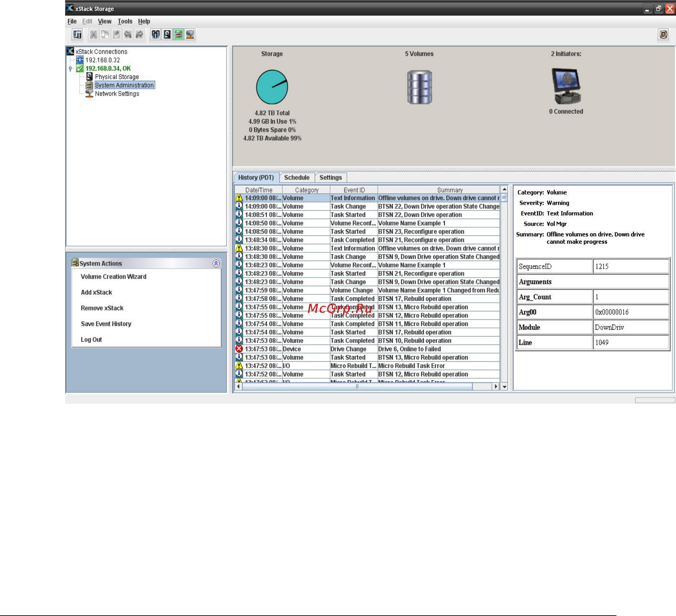
Task: Click Log Out action
Action: pyautogui.click(x=91, y=339)
